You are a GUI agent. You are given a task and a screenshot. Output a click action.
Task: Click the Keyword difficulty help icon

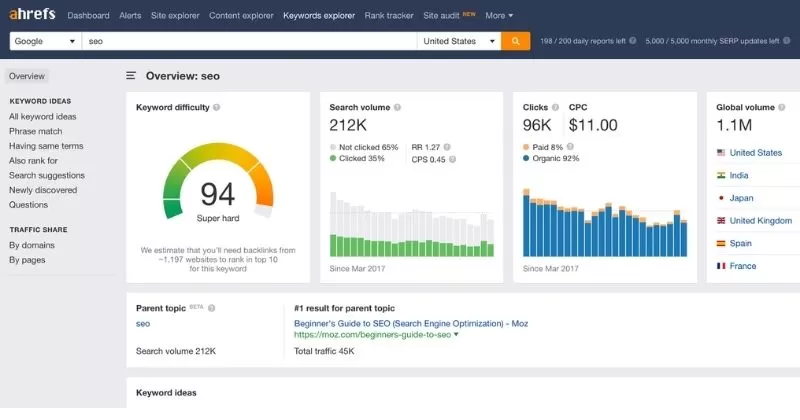[x=217, y=107]
